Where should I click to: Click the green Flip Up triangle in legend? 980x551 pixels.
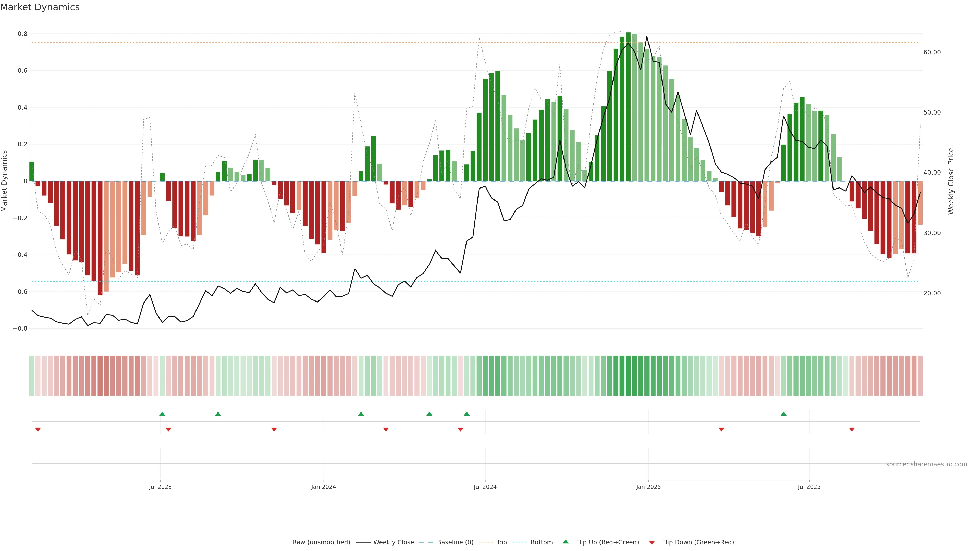(566, 542)
